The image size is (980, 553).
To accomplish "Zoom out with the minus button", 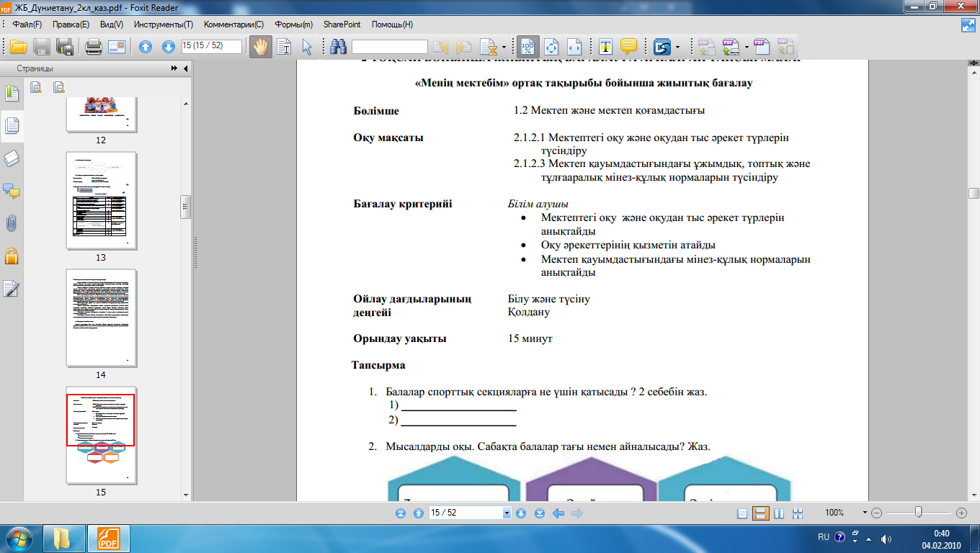I will click(x=876, y=513).
